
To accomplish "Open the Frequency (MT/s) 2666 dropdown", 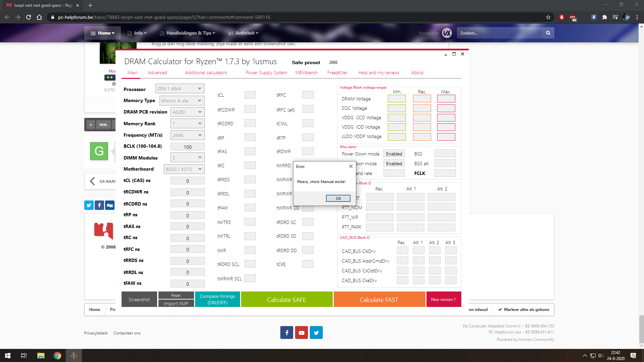I will click(187, 135).
